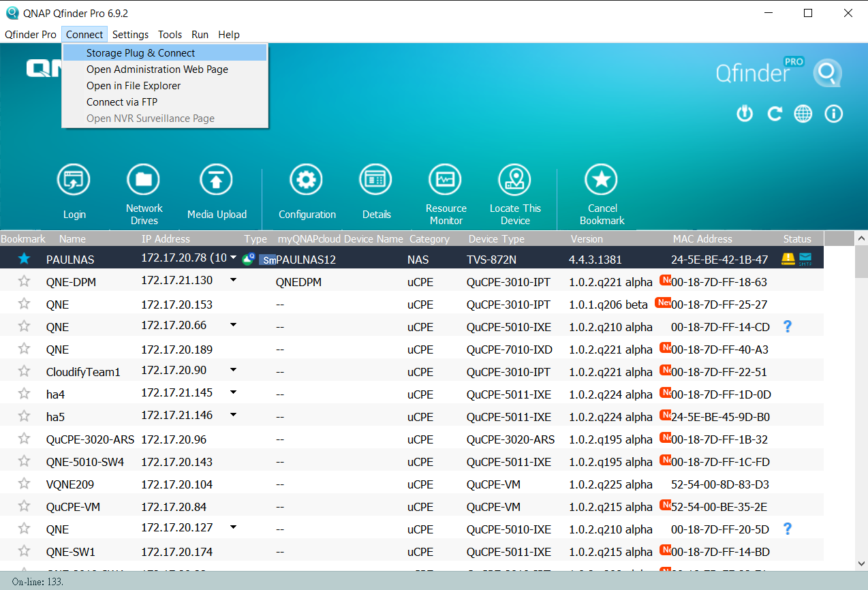Sort the list by the Name column header
Image resolution: width=868 pixels, height=590 pixels.
pyautogui.click(x=72, y=238)
